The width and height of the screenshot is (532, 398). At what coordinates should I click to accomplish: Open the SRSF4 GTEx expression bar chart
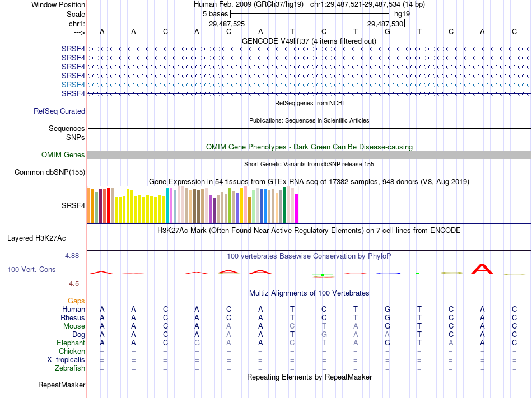(193, 204)
